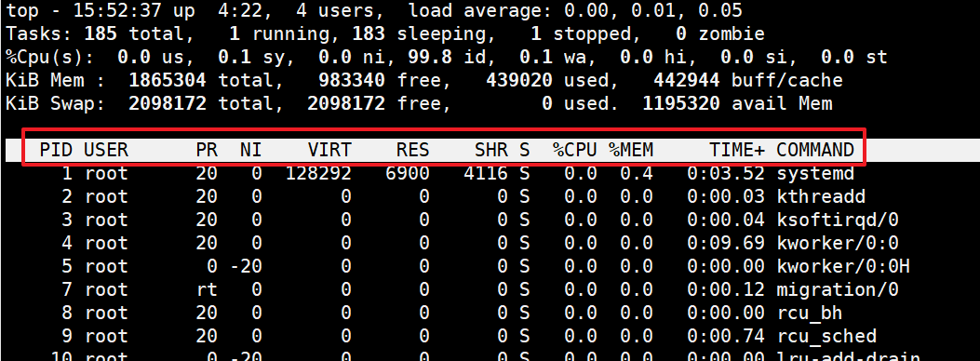Click the VIRT column header
This screenshot has height=361, width=980.
tap(329, 150)
